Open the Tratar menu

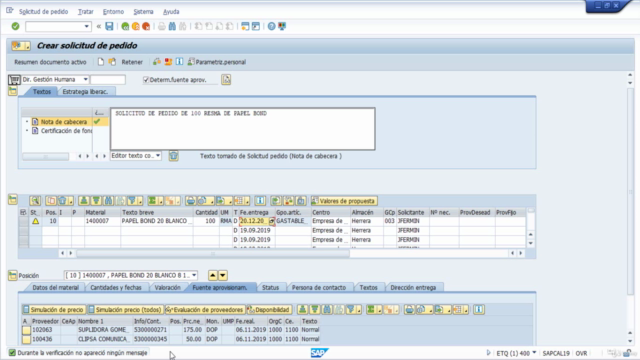86,11
